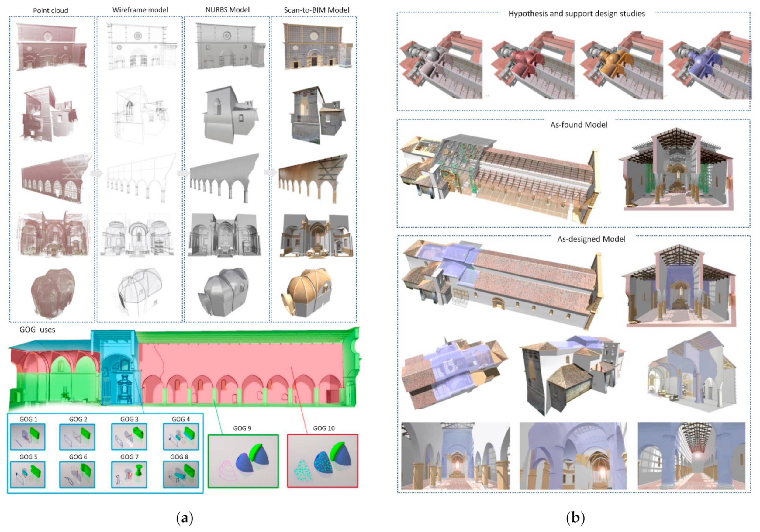Click the As-found Model label
Screen dimensions: 760x532
tap(578, 125)
